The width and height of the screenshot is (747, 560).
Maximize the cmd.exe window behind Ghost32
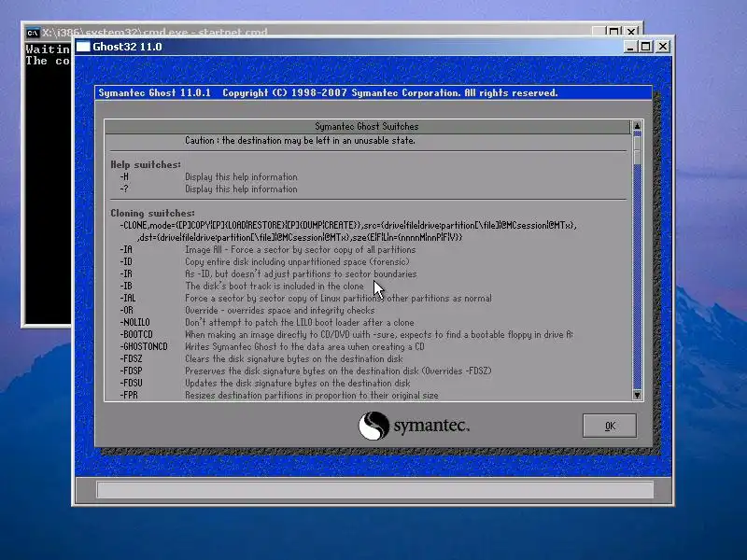(614, 32)
